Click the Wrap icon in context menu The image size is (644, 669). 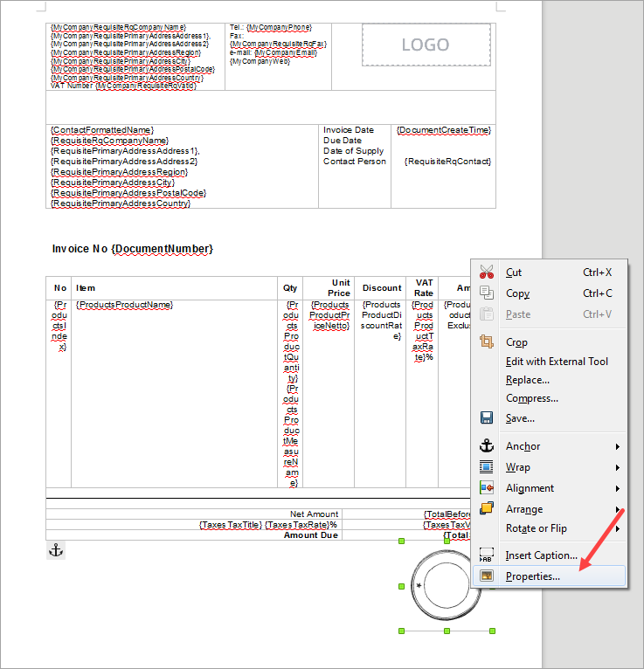(x=487, y=466)
